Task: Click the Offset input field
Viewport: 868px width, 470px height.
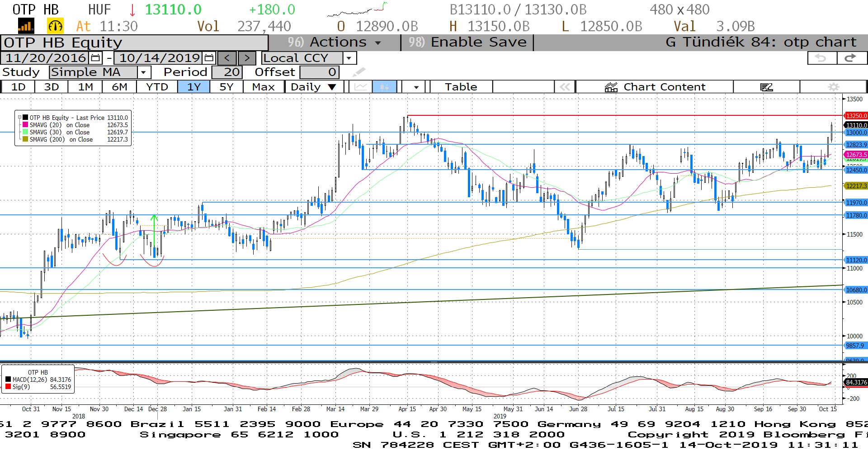Action: click(319, 72)
